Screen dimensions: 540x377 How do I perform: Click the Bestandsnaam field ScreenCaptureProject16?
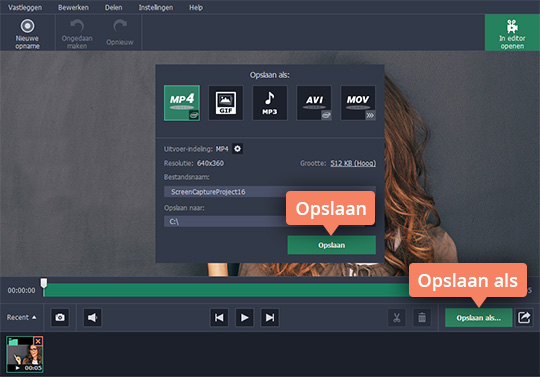click(x=270, y=192)
